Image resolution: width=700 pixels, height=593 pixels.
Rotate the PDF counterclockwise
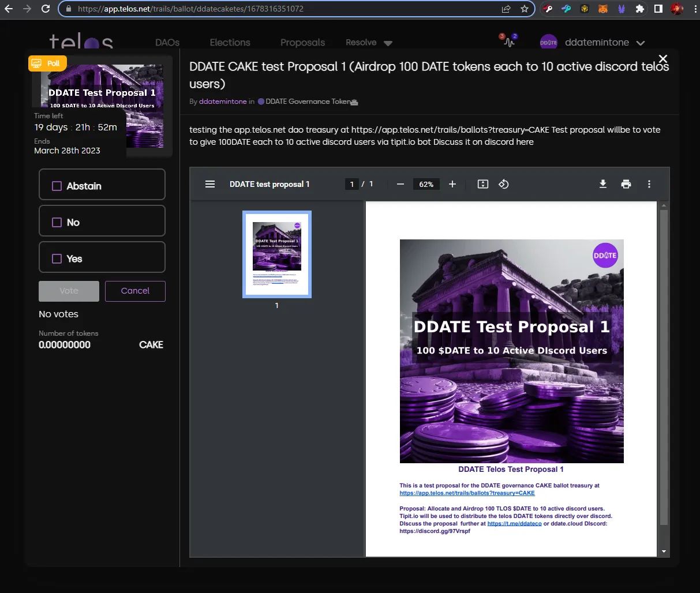point(504,184)
